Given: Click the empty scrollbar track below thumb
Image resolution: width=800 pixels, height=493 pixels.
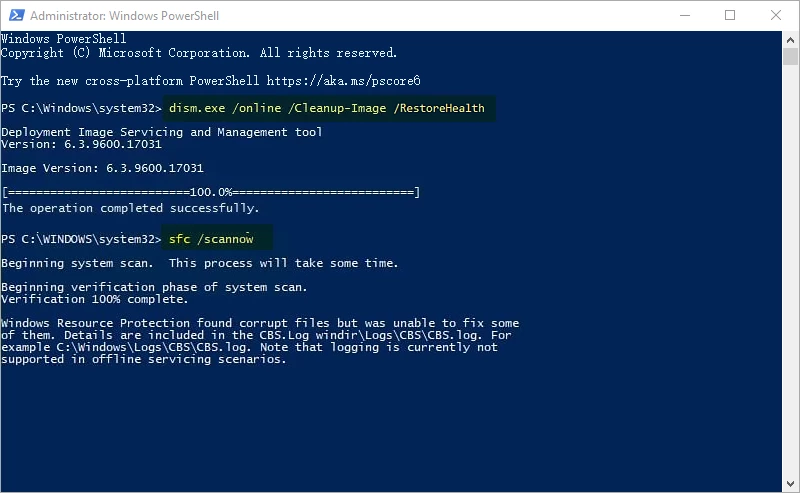Looking at the screenshot, I should (790, 269).
